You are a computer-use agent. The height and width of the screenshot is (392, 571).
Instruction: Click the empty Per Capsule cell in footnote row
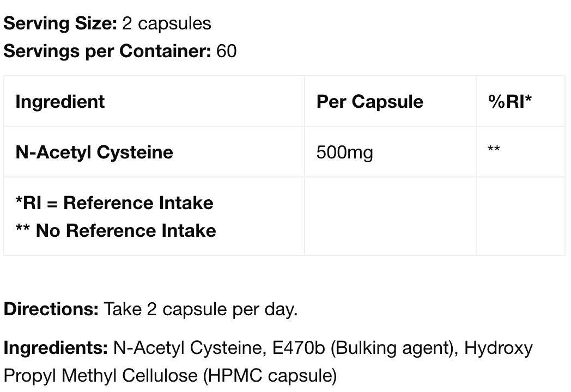pos(390,216)
